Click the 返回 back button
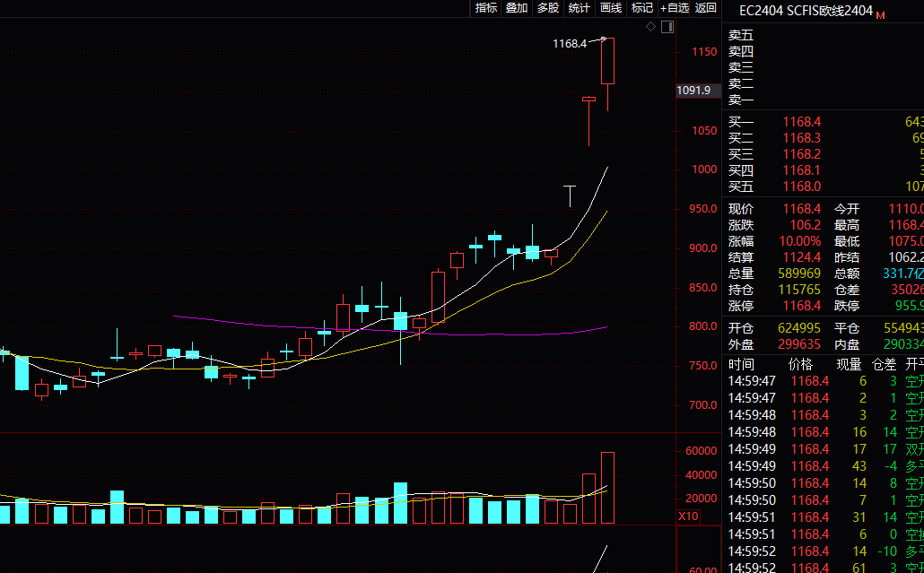The image size is (924, 573). (x=706, y=8)
